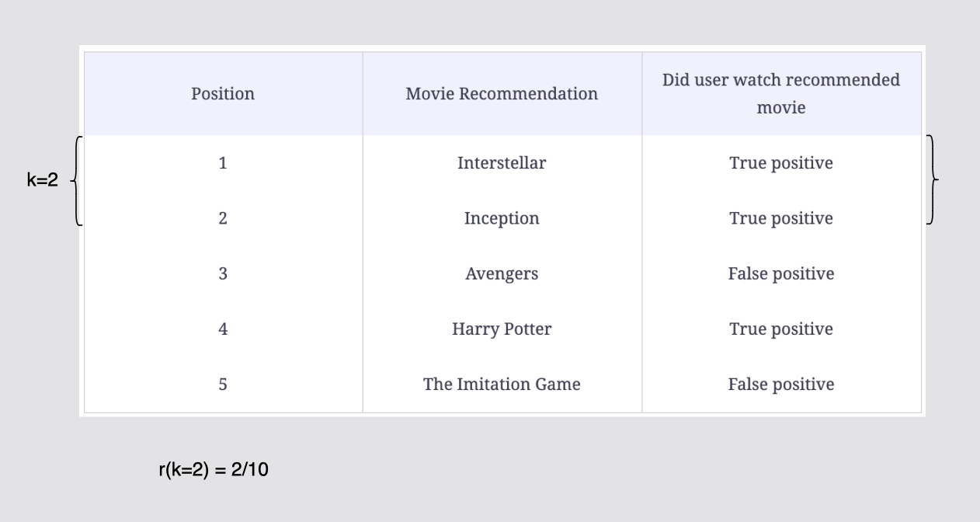Click position number 1 cell
The image size is (980, 522).
tap(223, 163)
